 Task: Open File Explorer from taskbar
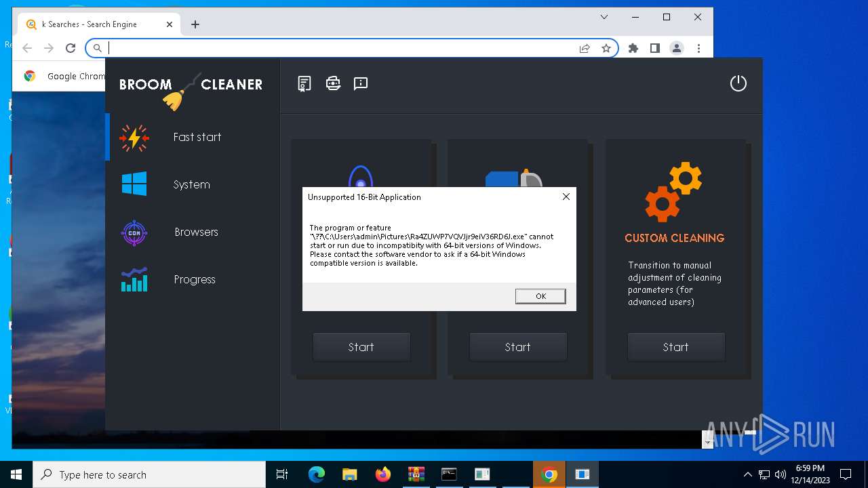350,474
